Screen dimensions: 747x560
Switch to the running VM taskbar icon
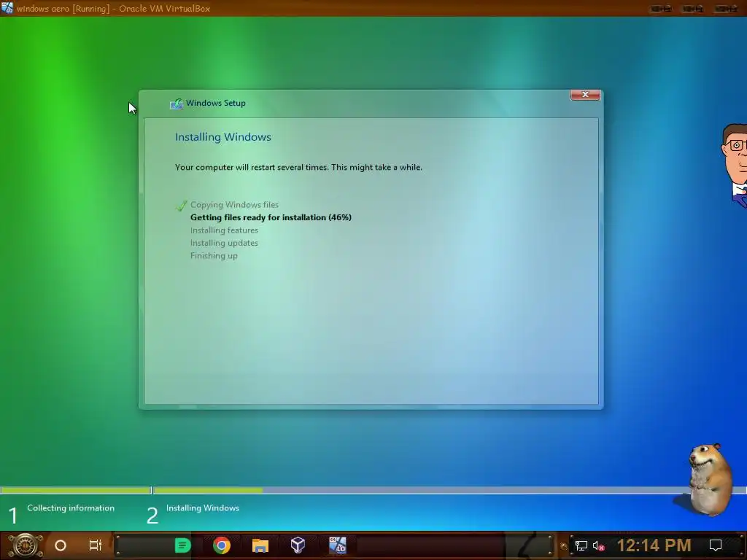[x=337, y=545]
